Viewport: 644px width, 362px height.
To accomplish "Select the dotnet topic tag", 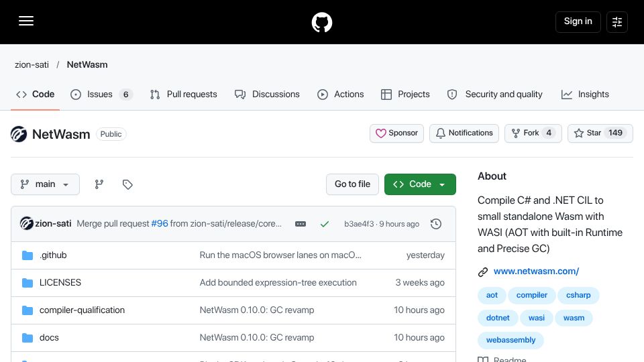I will point(498,318).
